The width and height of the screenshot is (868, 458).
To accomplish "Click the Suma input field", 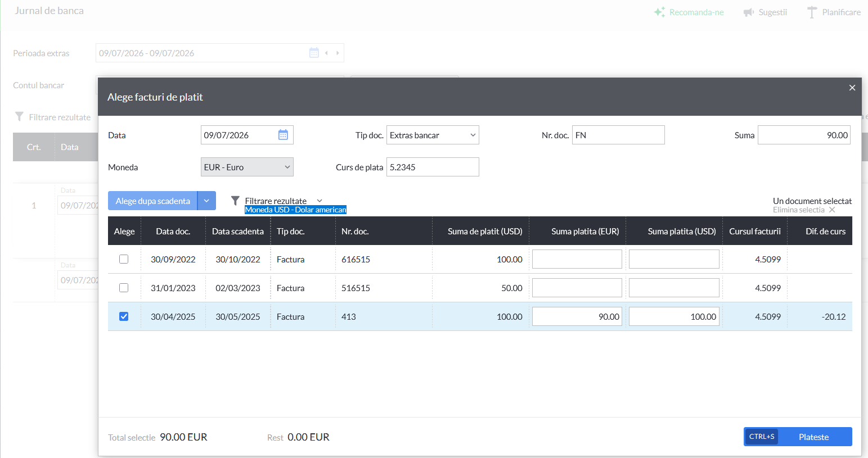I will click(804, 135).
